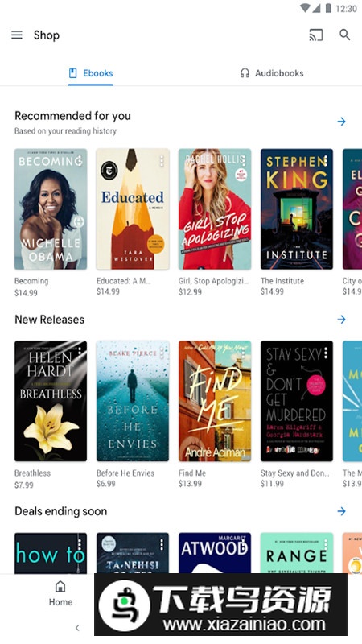This screenshot has height=644, width=362.
Task: Tap the Home icon in bottom bar
Action: [60, 593]
